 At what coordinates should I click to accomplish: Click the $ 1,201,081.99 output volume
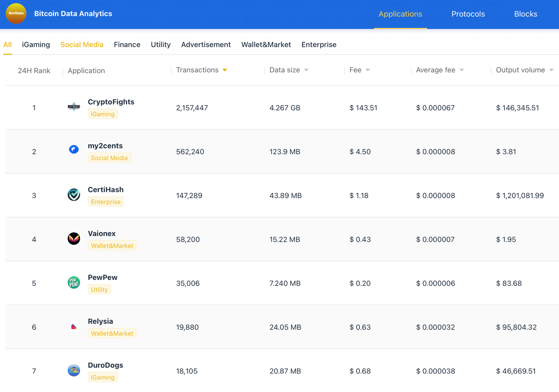[x=520, y=196]
